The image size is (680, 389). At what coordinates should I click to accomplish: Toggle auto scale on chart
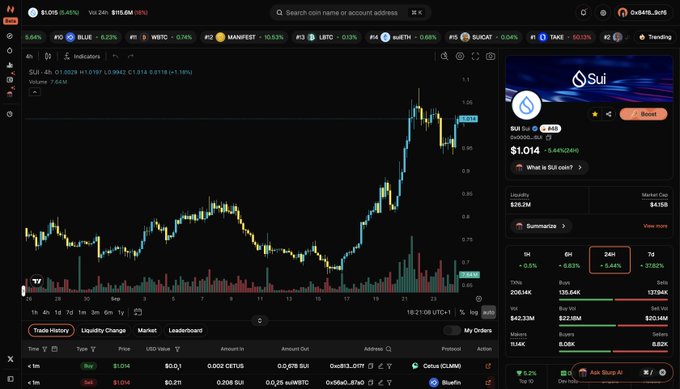[x=488, y=312]
